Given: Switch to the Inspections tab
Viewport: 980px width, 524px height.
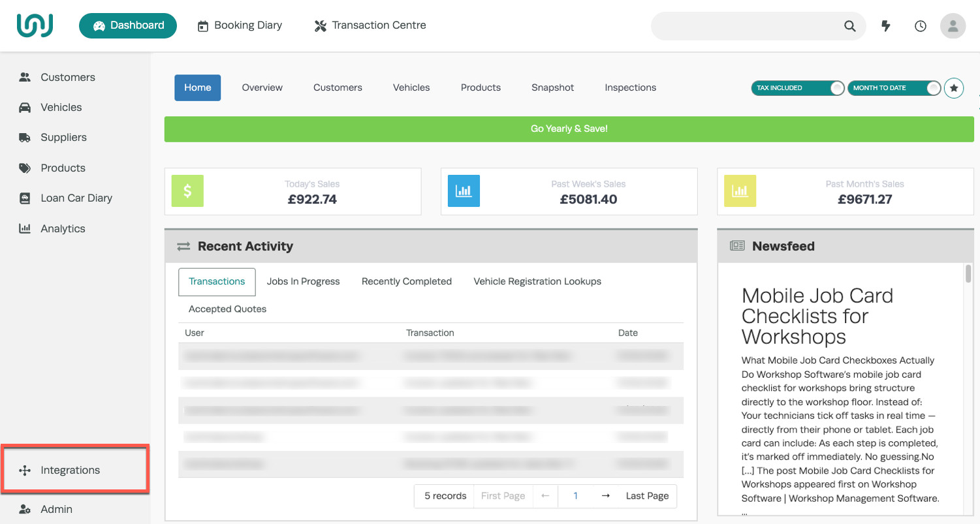Looking at the screenshot, I should (631, 87).
